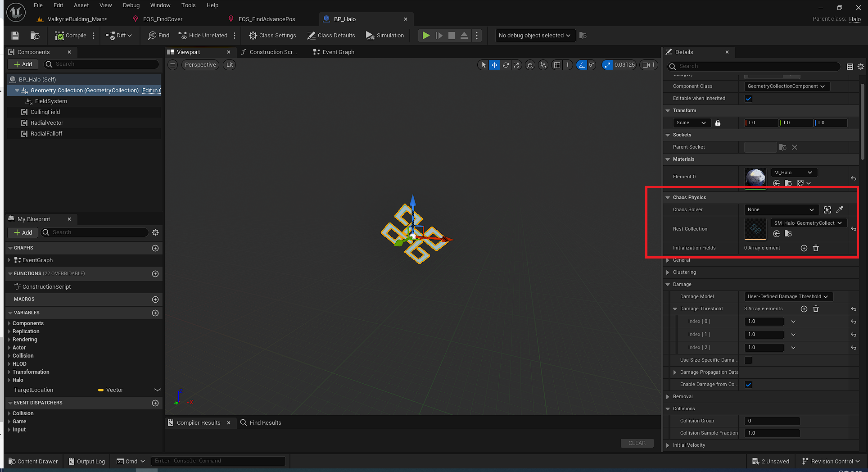Toggle rotation snap angle icon

point(582,65)
